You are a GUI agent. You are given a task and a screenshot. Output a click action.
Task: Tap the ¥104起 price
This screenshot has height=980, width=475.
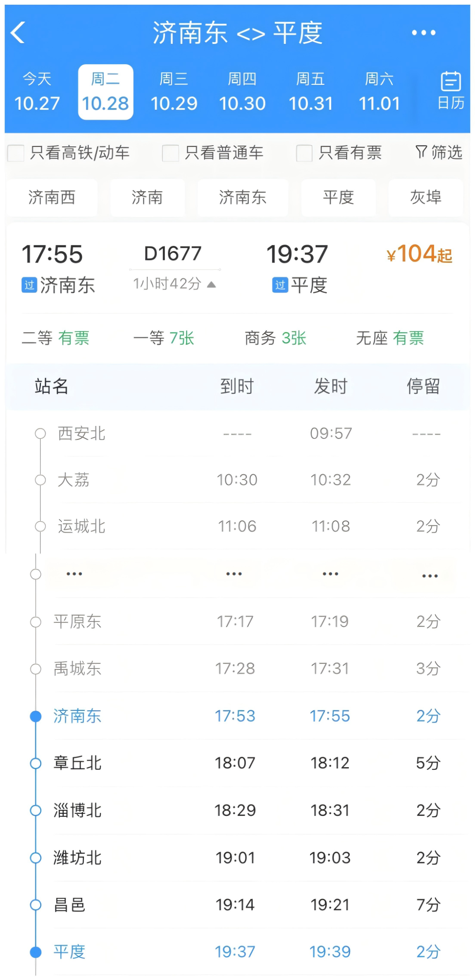click(419, 254)
